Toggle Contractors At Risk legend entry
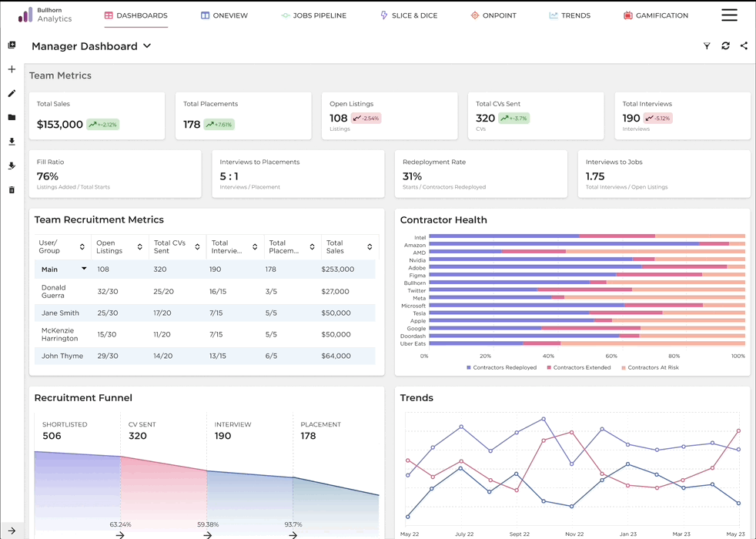This screenshot has height=539, width=756. click(x=650, y=367)
